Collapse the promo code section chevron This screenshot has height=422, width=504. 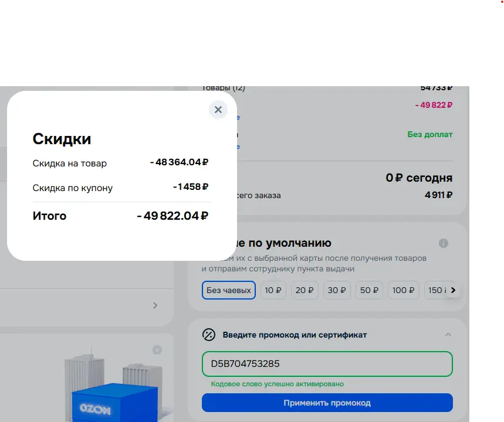[448, 335]
